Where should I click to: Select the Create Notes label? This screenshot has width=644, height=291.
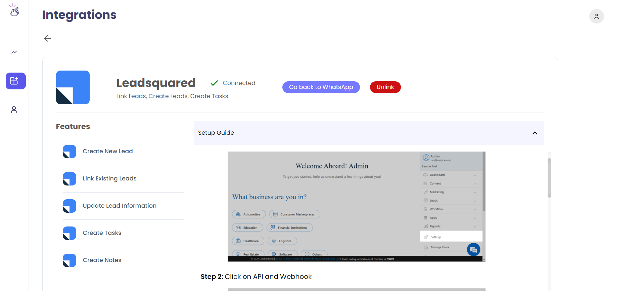click(x=102, y=260)
